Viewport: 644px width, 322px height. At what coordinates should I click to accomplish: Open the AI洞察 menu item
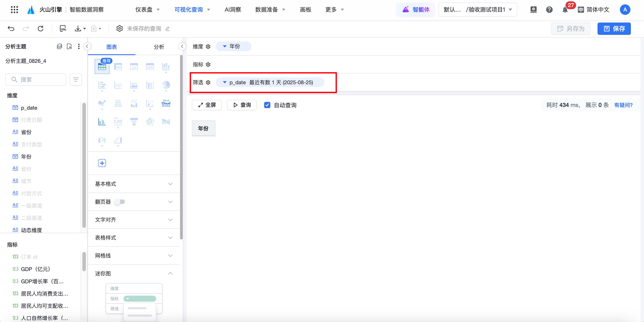pos(232,10)
